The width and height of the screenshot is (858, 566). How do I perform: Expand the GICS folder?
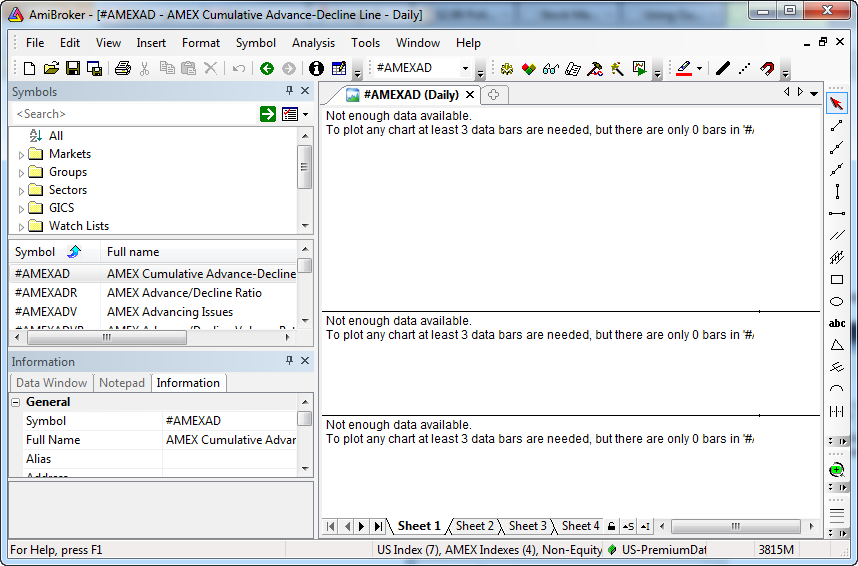(21, 209)
